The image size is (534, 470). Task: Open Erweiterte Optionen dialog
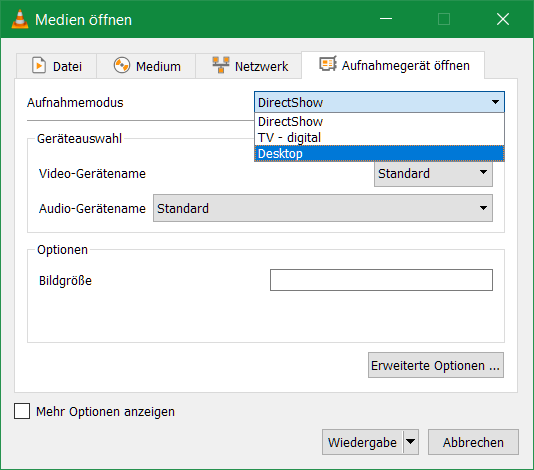[x=436, y=365]
